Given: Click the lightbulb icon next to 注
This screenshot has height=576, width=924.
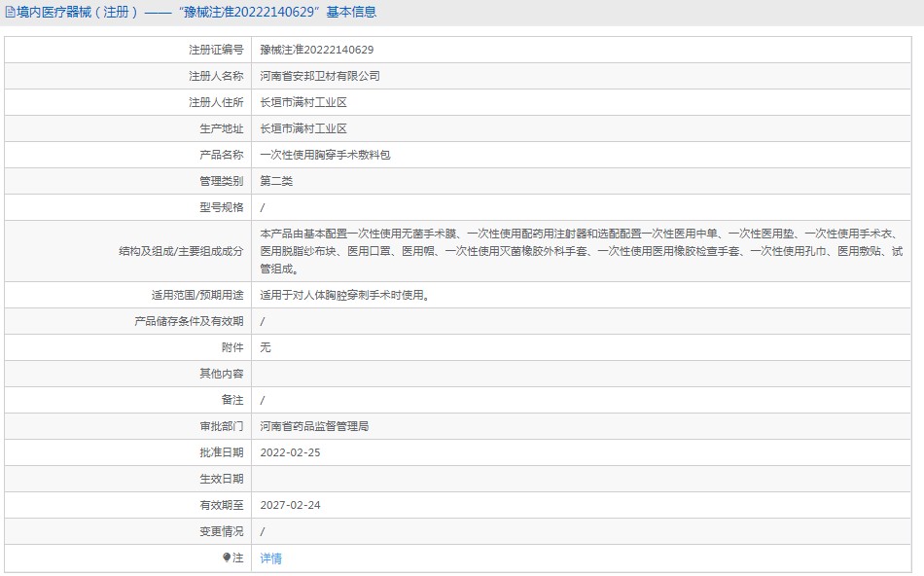Looking at the screenshot, I should click(227, 558).
